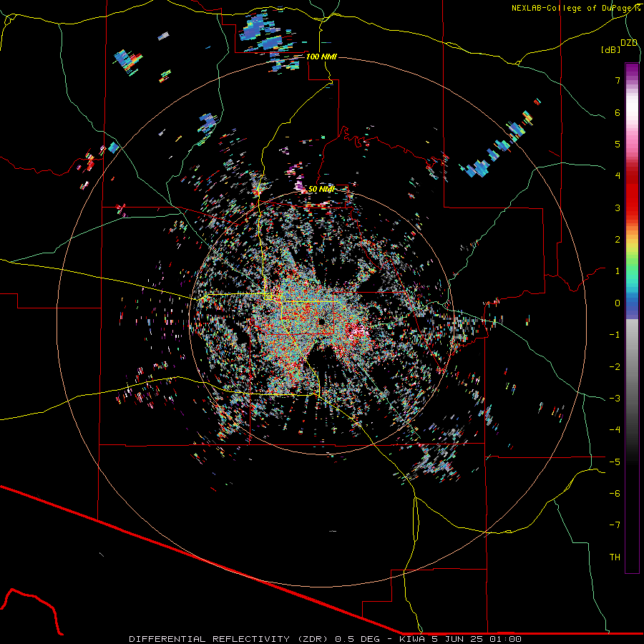The image size is (644, 644).
Task: Click the 4 value on the ZDR scale
Action: 618,176
